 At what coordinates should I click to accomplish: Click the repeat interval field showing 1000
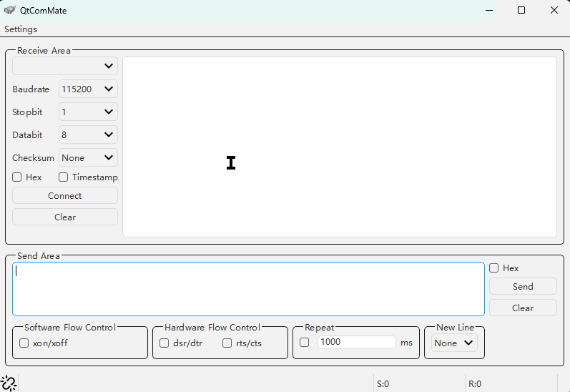[357, 342]
